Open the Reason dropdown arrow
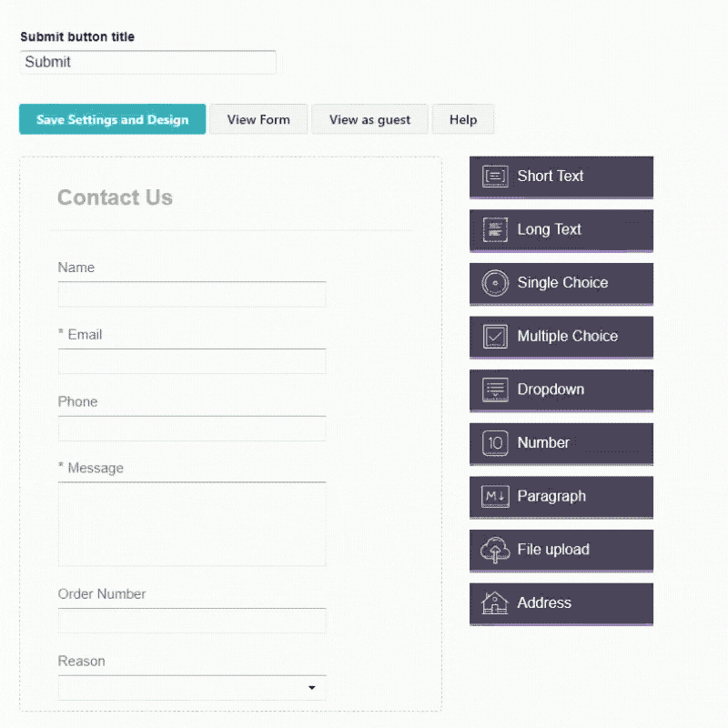This screenshot has height=728, width=728. [312, 688]
